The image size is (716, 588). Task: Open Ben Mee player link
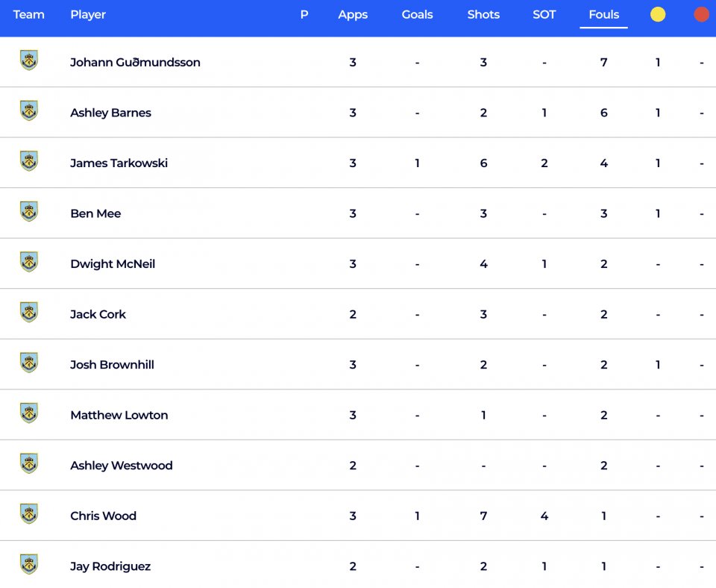[x=95, y=213]
